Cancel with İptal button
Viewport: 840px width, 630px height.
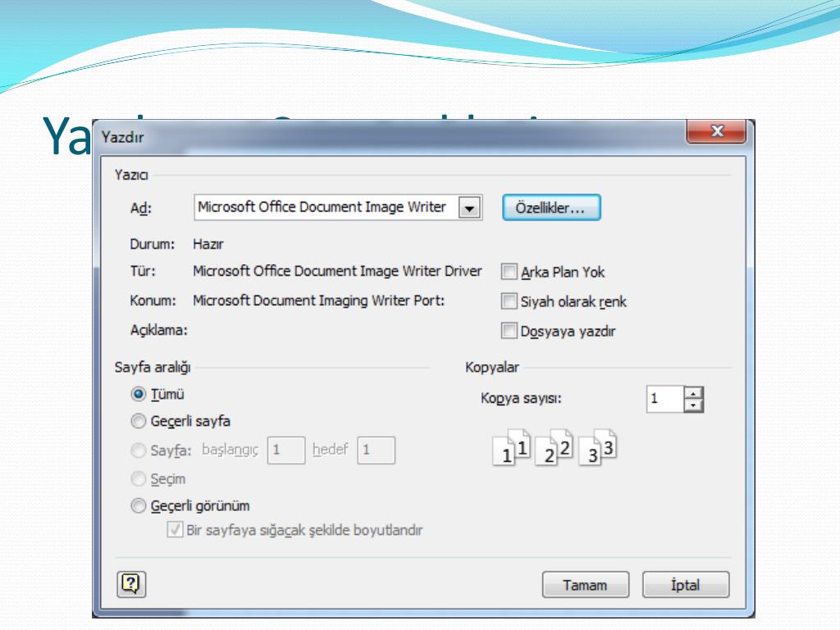tap(686, 584)
